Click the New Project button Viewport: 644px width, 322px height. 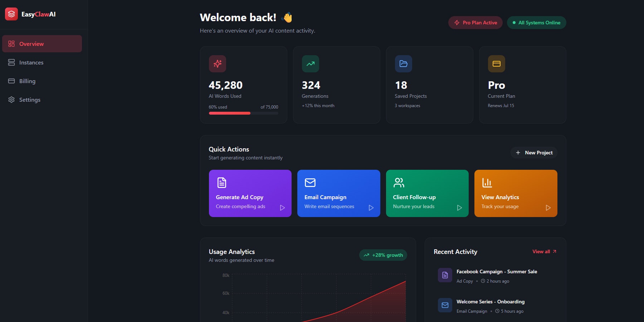[534, 153]
